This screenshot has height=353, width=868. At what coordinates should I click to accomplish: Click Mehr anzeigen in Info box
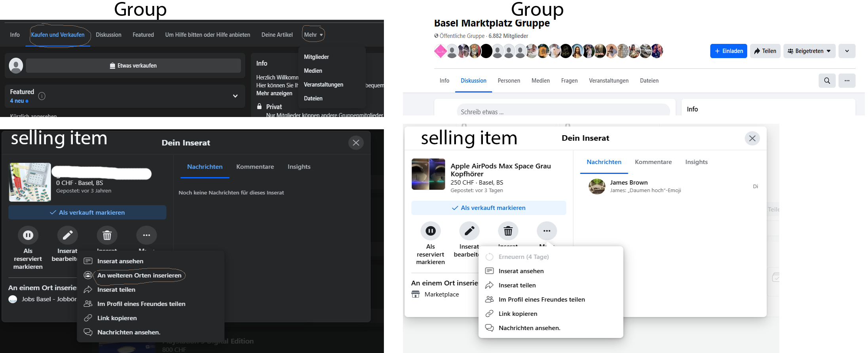(x=274, y=93)
